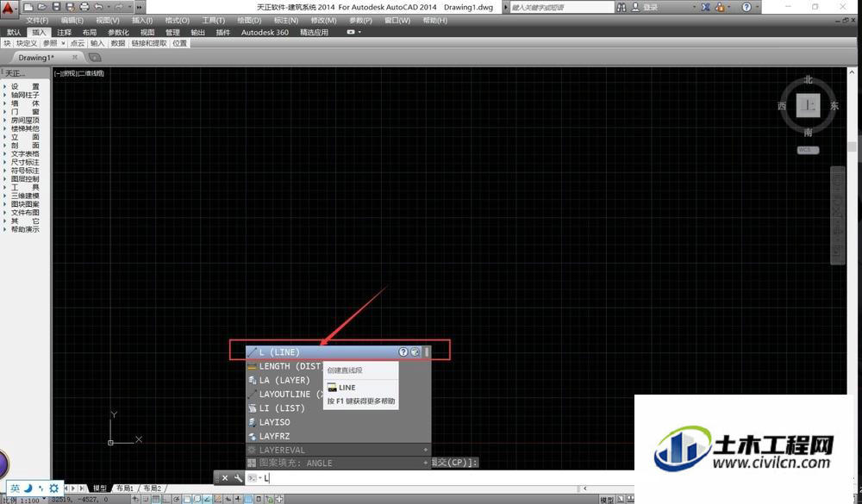The height and width of the screenshot is (504, 862).
Task: Click the Undo arrow icon
Action: coord(98,7)
